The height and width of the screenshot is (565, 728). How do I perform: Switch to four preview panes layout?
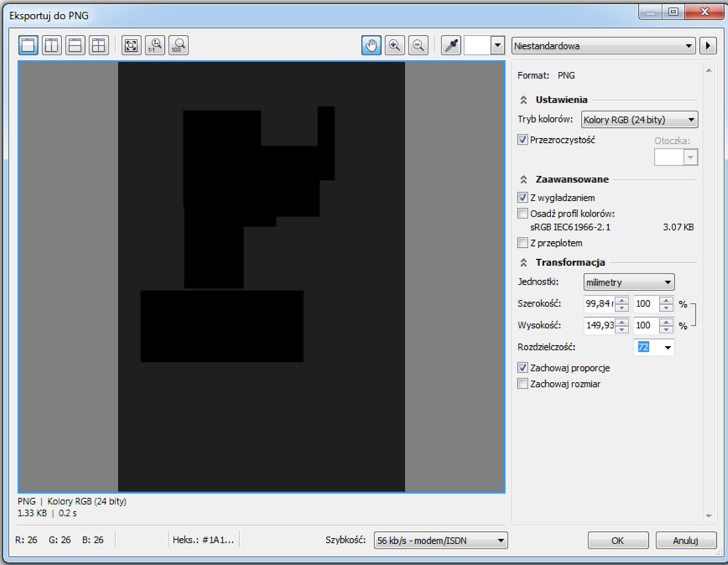coord(98,45)
